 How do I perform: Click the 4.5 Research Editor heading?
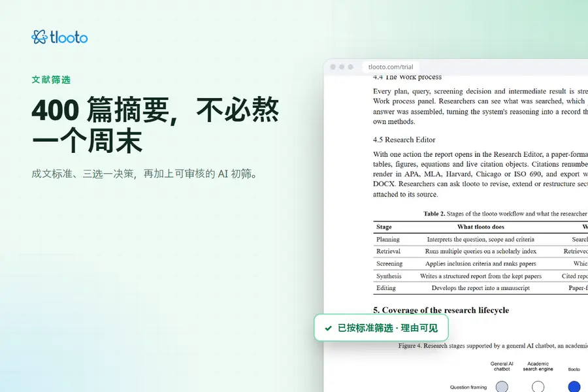(x=404, y=140)
